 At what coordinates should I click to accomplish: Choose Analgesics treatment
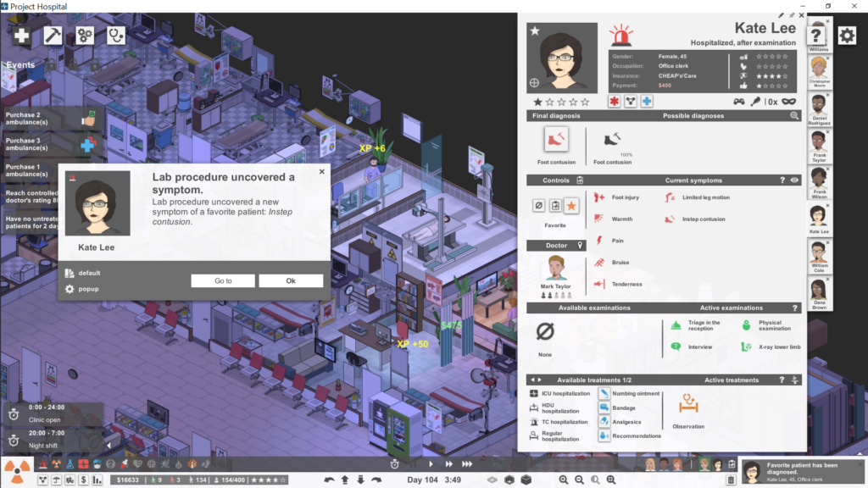pyautogui.click(x=620, y=422)
